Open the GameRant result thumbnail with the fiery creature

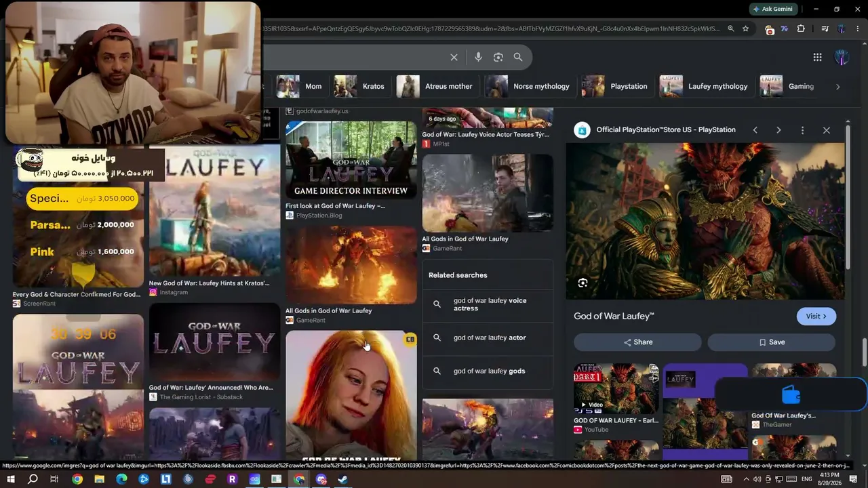click(351, 265)
